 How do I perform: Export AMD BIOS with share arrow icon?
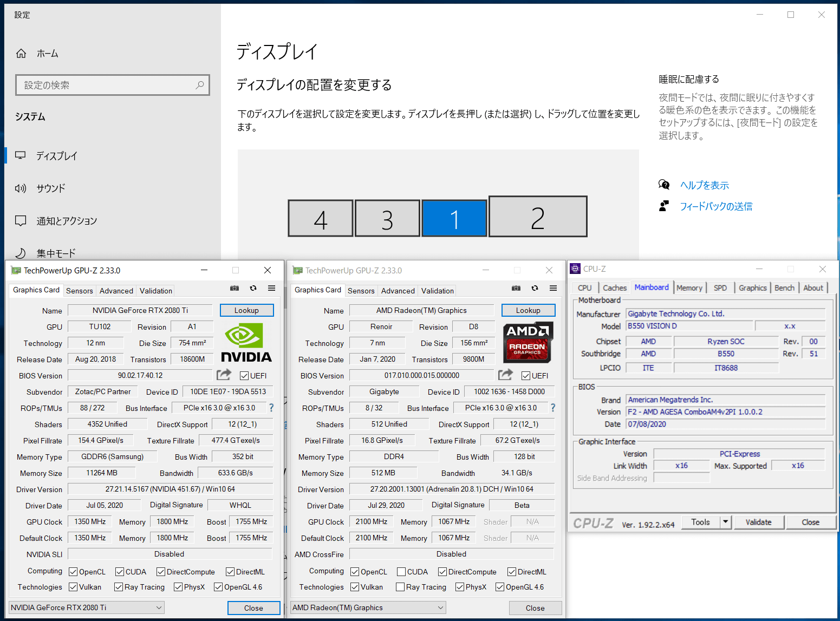coord(505,375)
